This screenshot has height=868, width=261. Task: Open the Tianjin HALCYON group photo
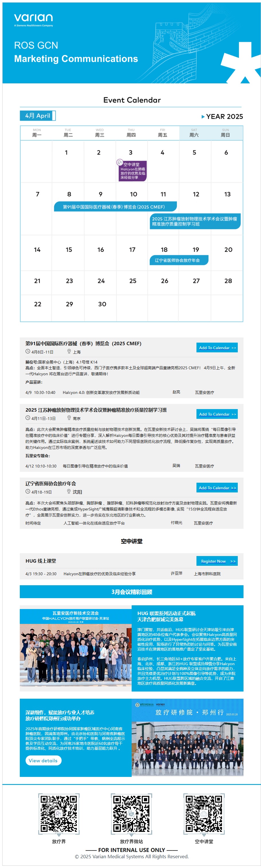[x=75, y=648]
